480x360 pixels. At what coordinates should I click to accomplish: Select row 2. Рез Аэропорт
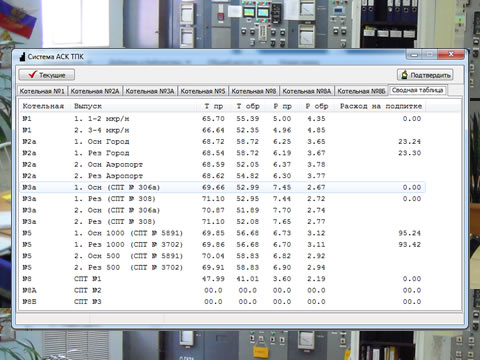[223, 176]
